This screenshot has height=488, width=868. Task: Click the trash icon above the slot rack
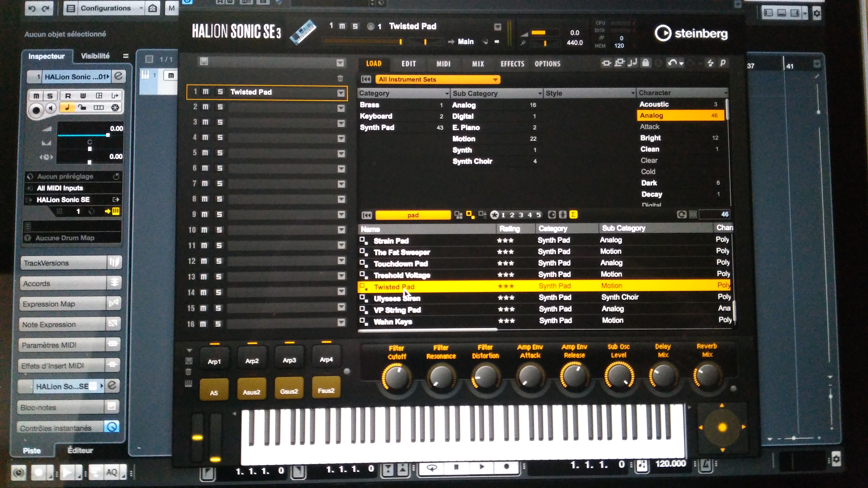click(x=340, y=78)
